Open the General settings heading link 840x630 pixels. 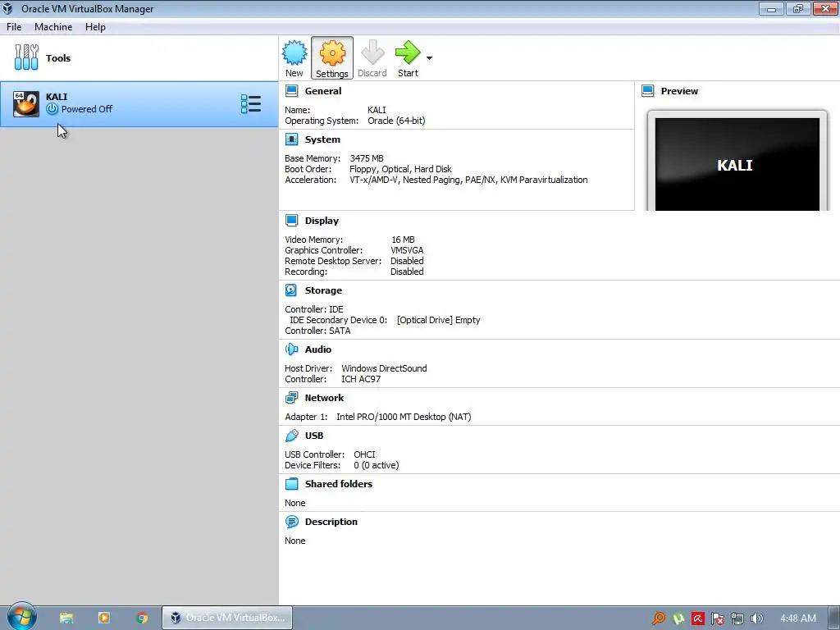coord(323,91)
